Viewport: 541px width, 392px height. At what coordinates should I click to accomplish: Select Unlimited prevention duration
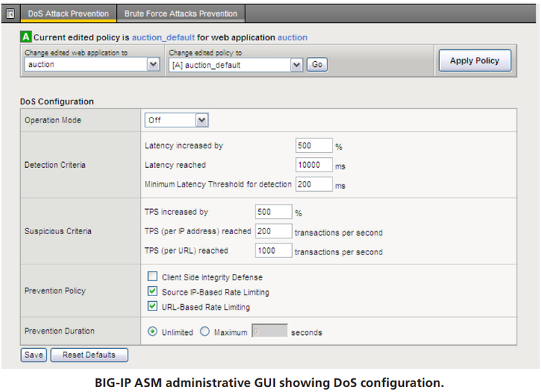(x=152, y=332)
